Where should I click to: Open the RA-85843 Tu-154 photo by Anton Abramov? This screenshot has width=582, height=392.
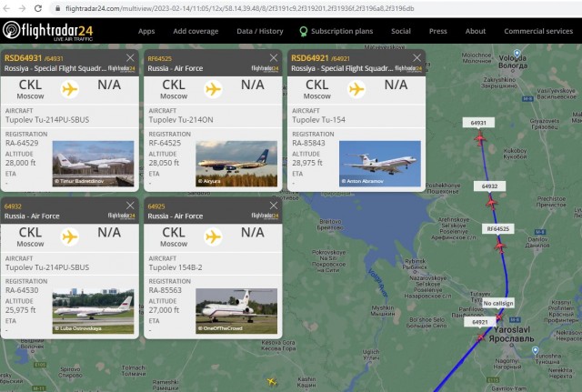(380, 164)
